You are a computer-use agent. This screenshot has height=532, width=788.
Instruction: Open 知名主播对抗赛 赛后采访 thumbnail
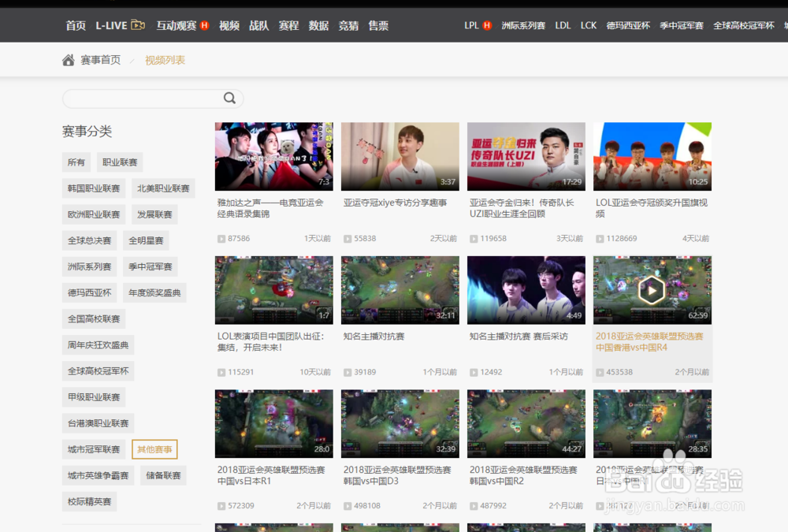coord(526,290)
